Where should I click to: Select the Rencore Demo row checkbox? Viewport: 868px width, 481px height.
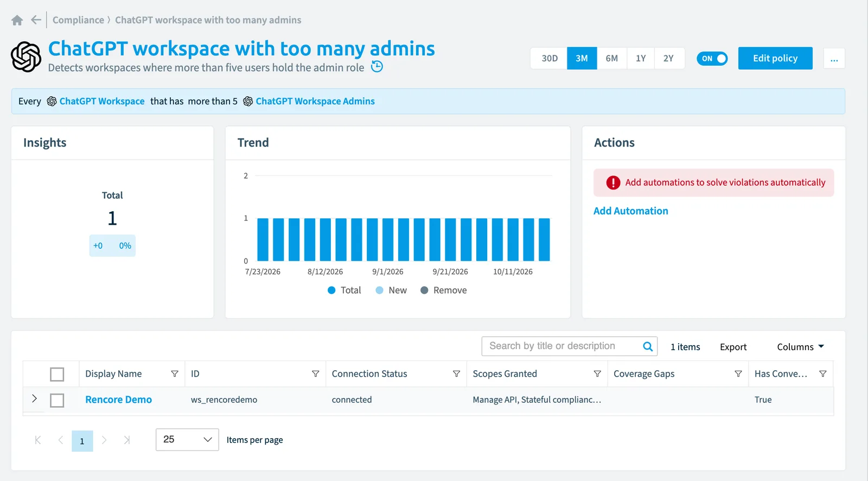tap(57, 401)
